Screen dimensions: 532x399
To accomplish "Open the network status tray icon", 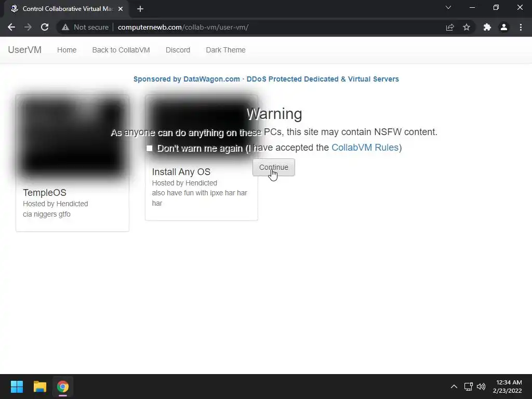I will pyautogui.click(x=469, y=387).
